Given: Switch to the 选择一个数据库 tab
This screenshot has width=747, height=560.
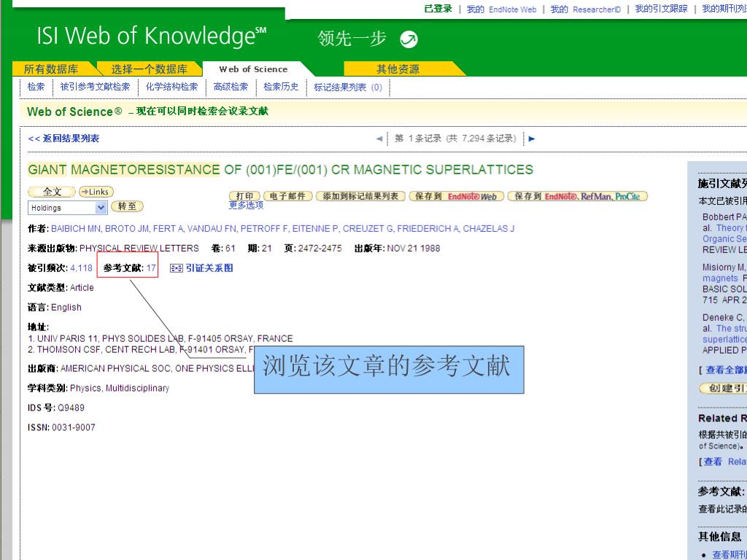Looking at the screenshot, I should click(149, 69).
